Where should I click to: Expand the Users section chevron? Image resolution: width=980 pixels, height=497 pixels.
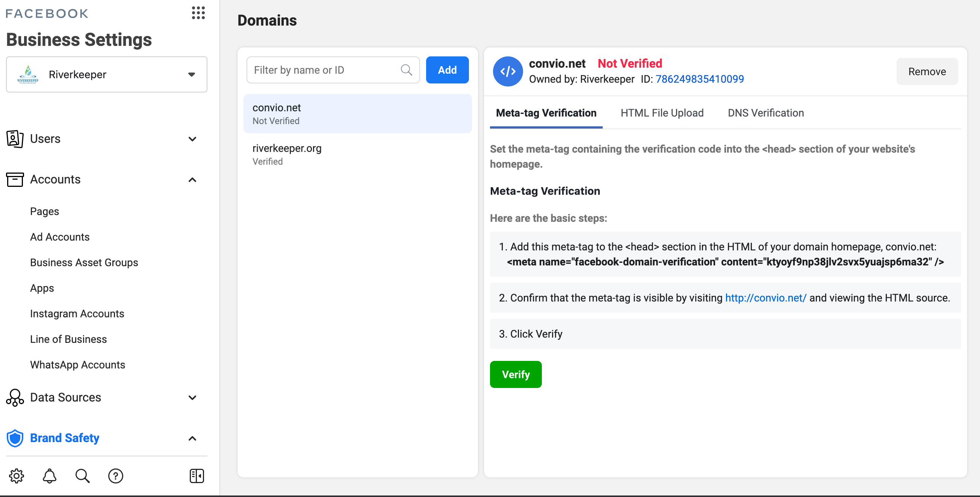[192, 139]
